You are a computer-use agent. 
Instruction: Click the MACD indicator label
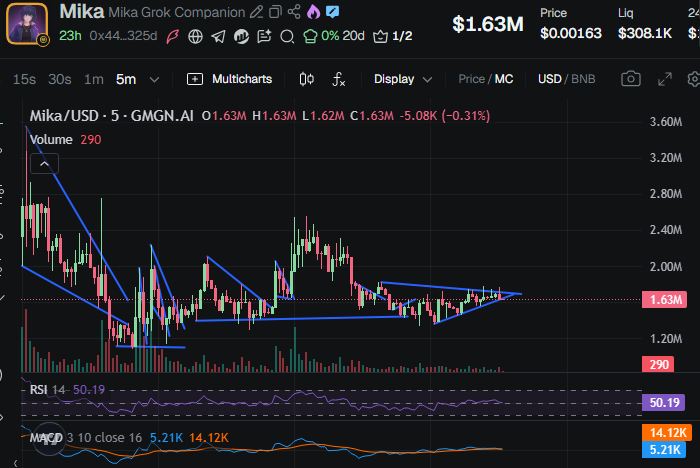coord(46,438)
